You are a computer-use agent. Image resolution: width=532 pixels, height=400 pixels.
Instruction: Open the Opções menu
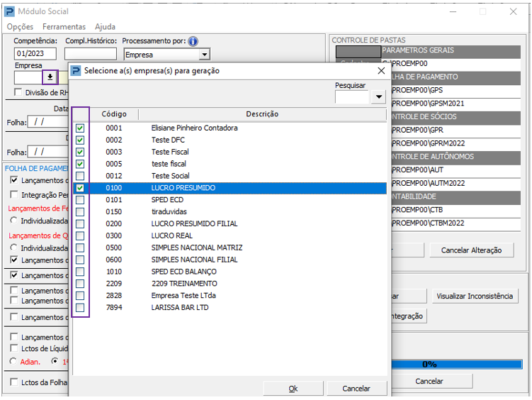(20, 26)
